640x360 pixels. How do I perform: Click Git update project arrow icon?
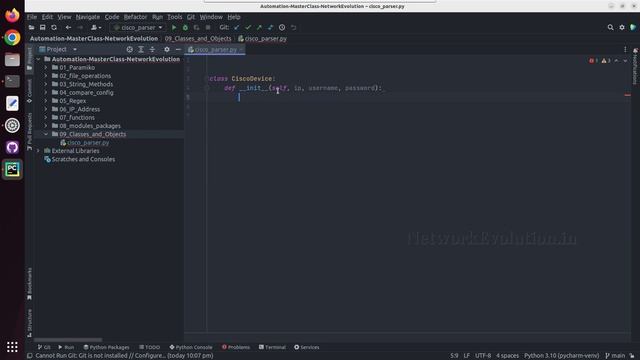237,27
